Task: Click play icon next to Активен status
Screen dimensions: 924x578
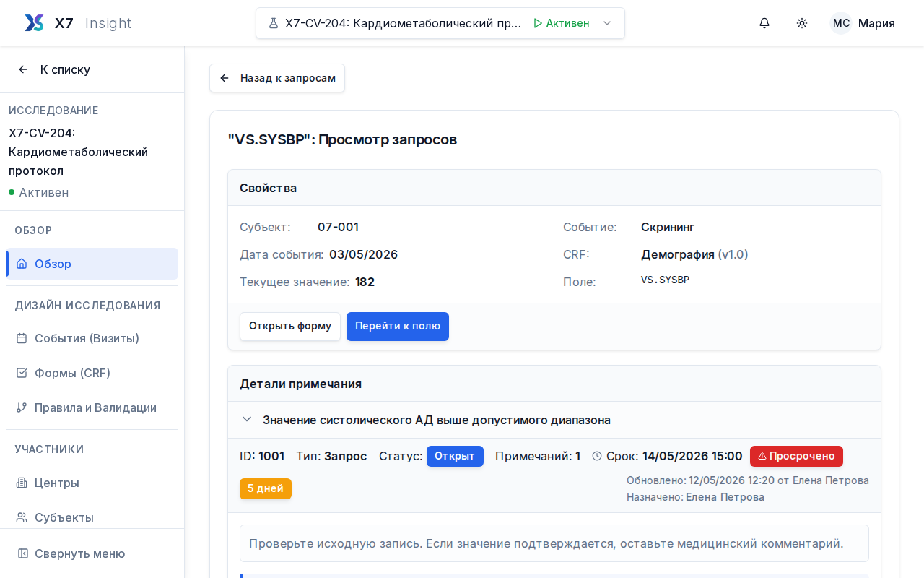Action: click(x=538, y=23)
